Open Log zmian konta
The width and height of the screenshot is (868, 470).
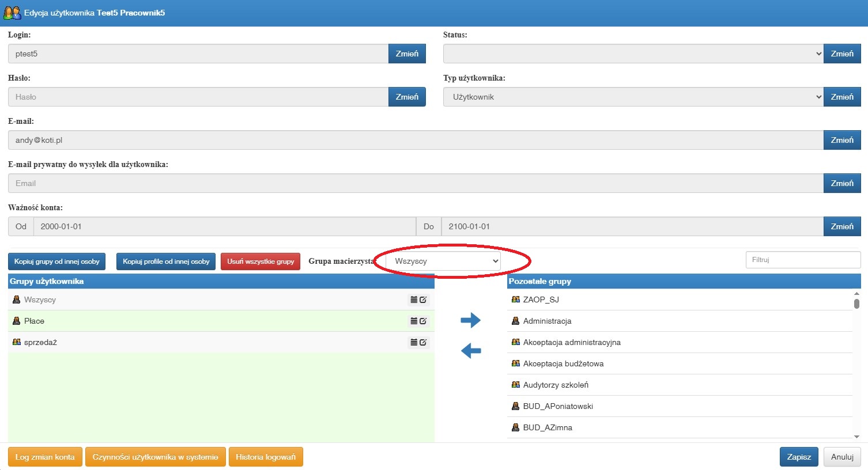(x=45, y=457)
